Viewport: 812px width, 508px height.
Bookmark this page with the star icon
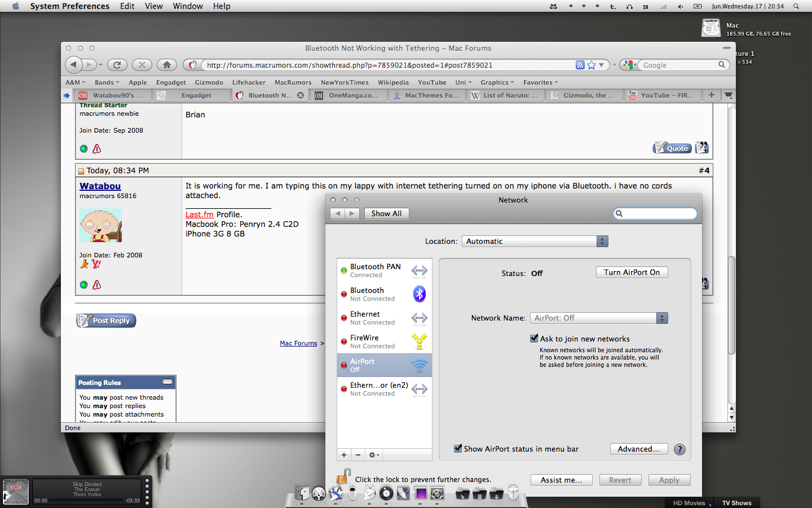coord(592,65)
